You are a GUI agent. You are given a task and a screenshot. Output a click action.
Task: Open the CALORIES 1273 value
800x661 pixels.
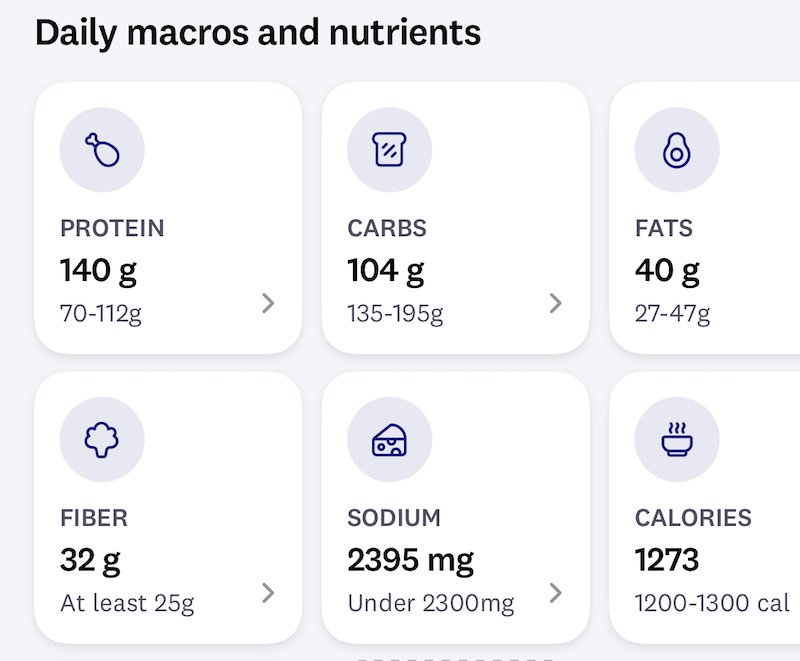point(667,560)
